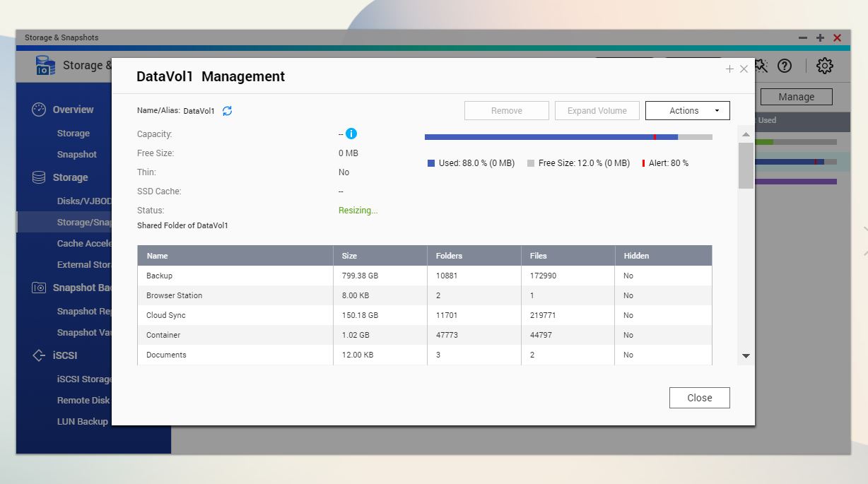Click the blue Capacity info icon

point(351,134)
